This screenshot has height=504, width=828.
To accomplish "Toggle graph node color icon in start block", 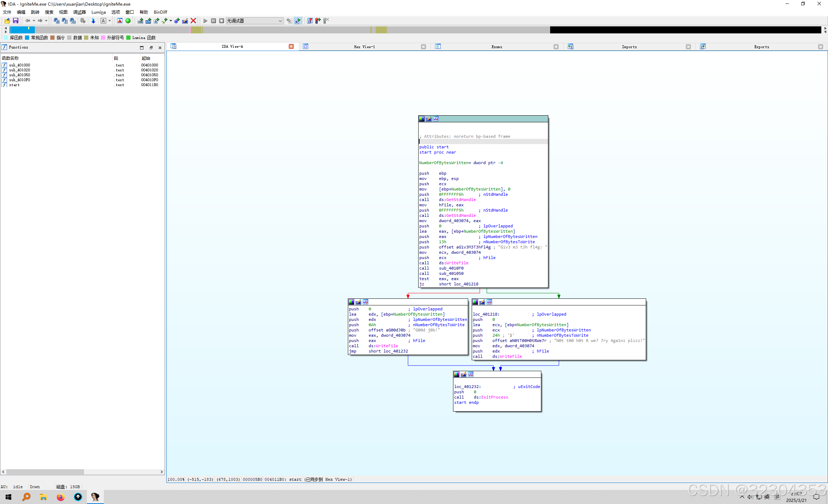I will [422, 119].
